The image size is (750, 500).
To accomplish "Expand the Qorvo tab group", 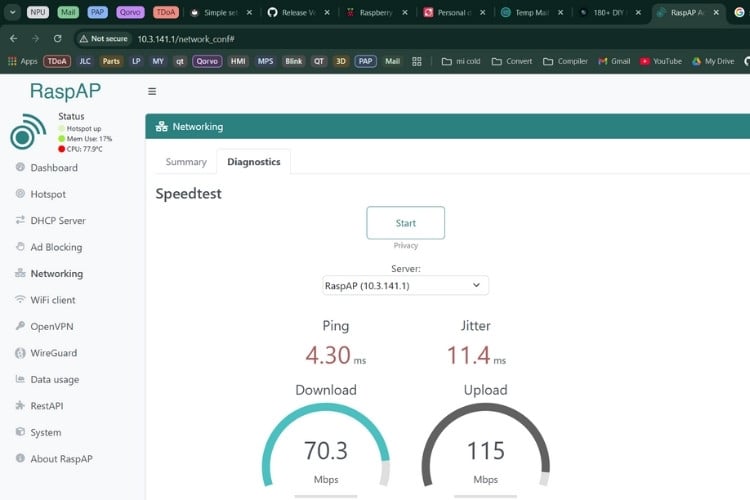I will pos(130,12).
